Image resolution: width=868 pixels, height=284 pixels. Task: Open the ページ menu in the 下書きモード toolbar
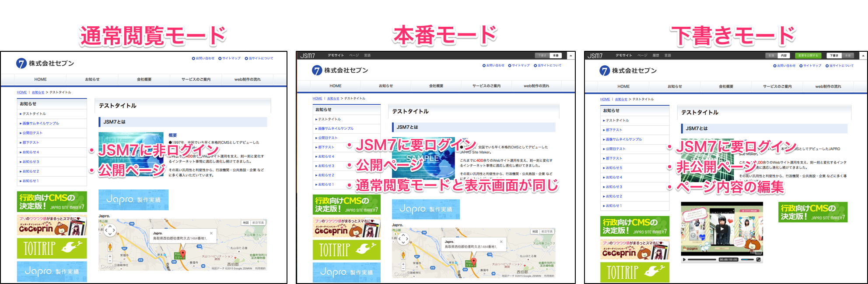click(642, 56)
